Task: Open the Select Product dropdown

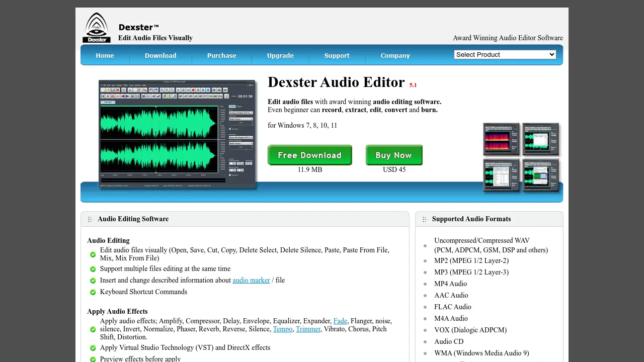Action: pyautogui.click(x=505, y=54)
